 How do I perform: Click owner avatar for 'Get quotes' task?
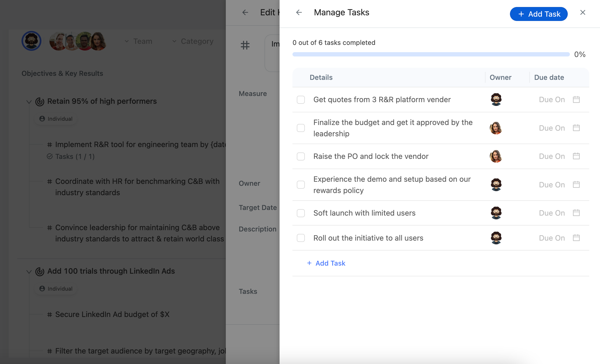[496, 99]
